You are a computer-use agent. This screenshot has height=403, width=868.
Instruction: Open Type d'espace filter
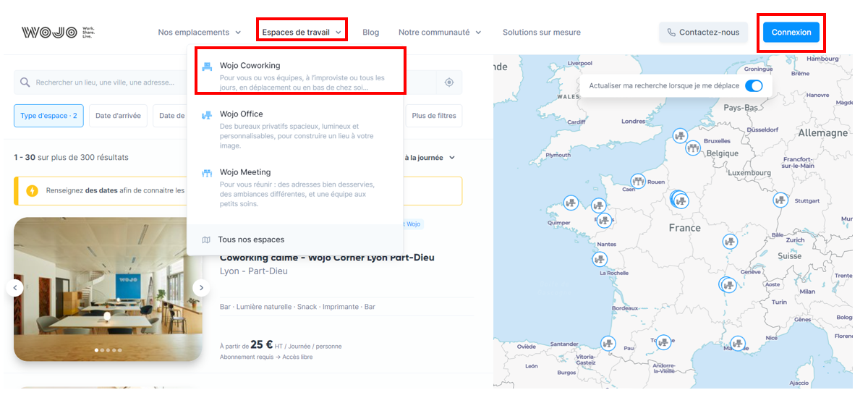point(48,116)
